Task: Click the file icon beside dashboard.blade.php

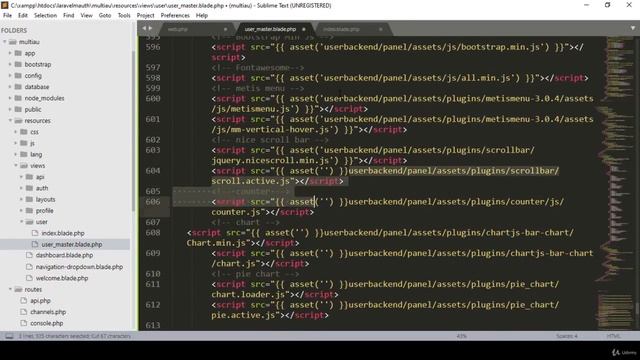Action: (x=29, y=255)
